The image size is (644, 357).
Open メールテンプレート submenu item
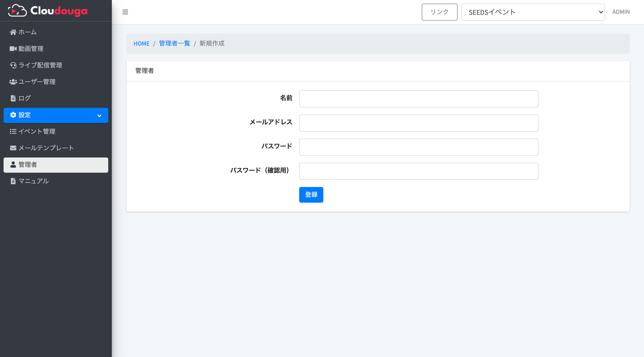click(x=56, y=148)
